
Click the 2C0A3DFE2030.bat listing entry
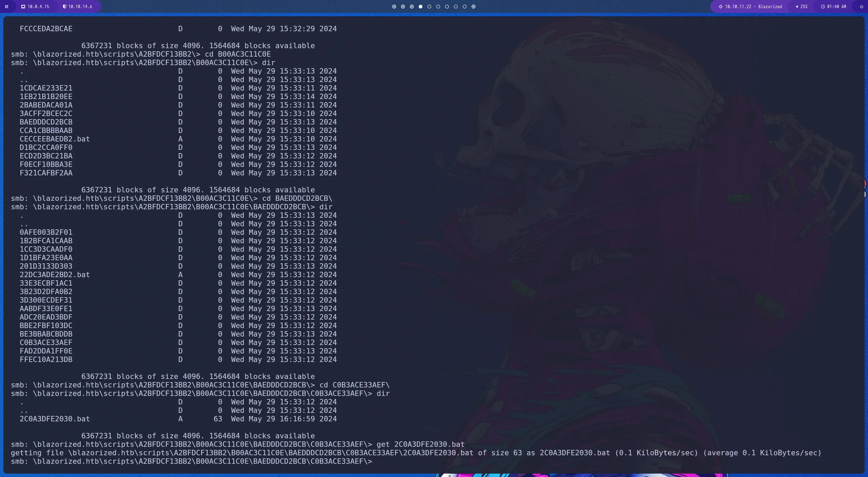point(55,419)
